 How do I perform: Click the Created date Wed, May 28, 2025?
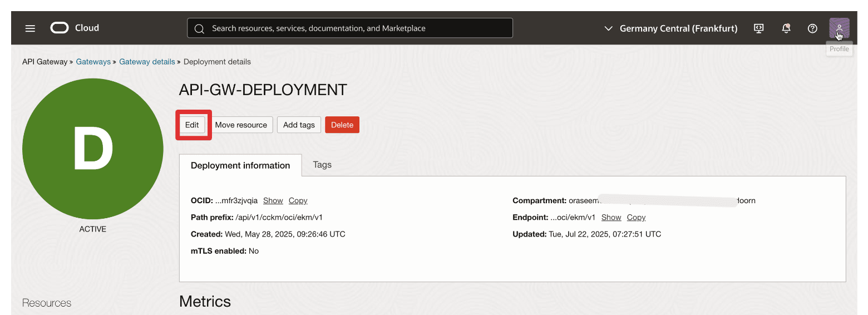click(285, 234)
